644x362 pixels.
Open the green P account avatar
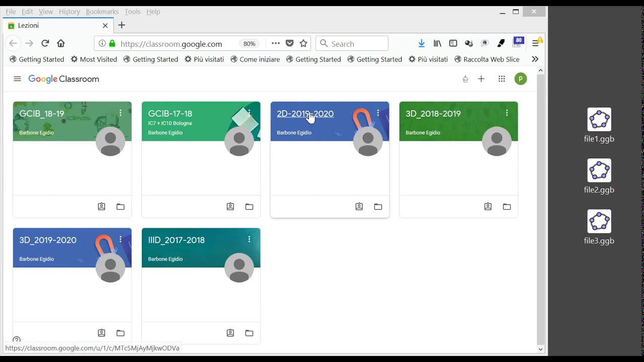(x=521, y=79)
